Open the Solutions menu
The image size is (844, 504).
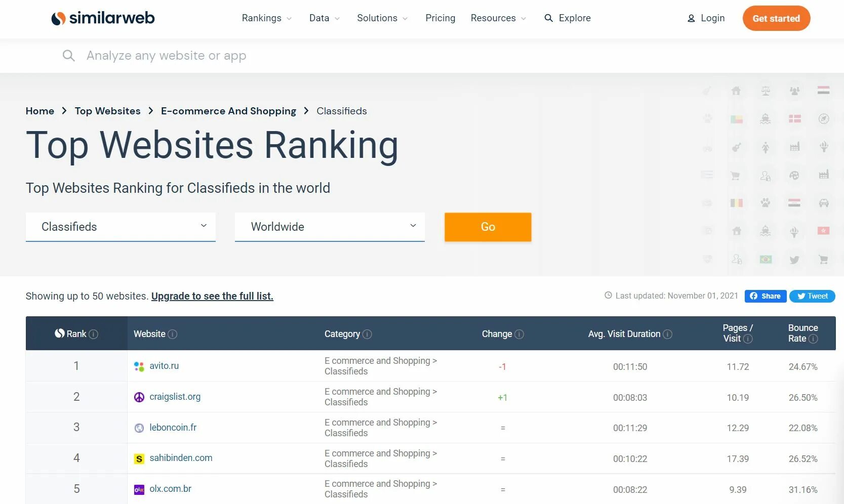pyautogui.click(x=382, y=18)
